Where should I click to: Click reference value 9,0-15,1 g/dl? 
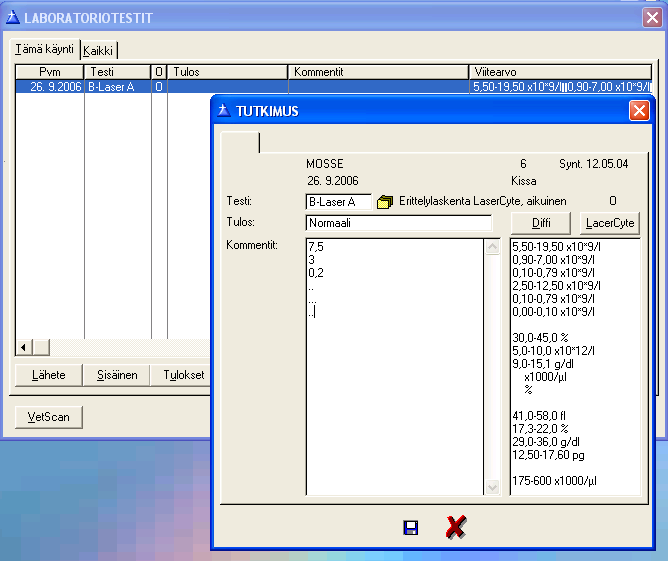pos(543,364)
